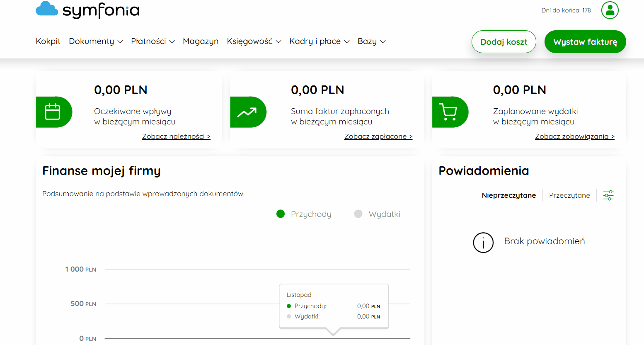Click the Listopad tooltip title

click(x=299, y=295)
